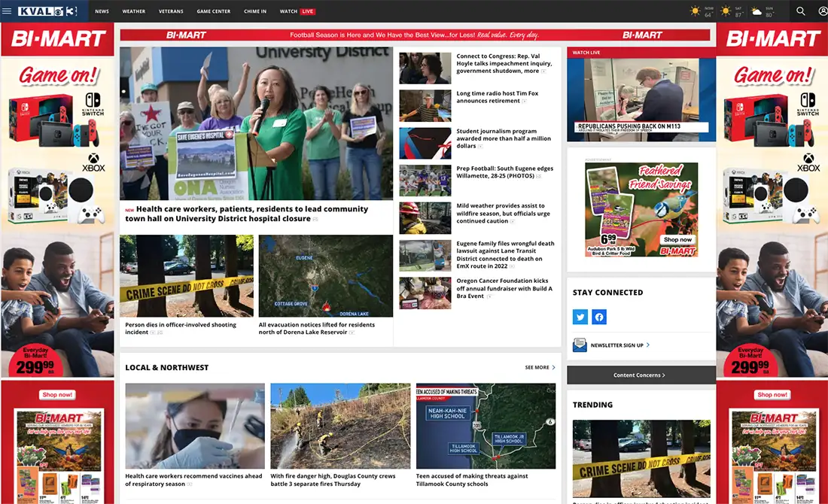Open the Twitter icon under Stay Connected
The height and width of the screenshot is (504, 828).
[x=580, y=317]
